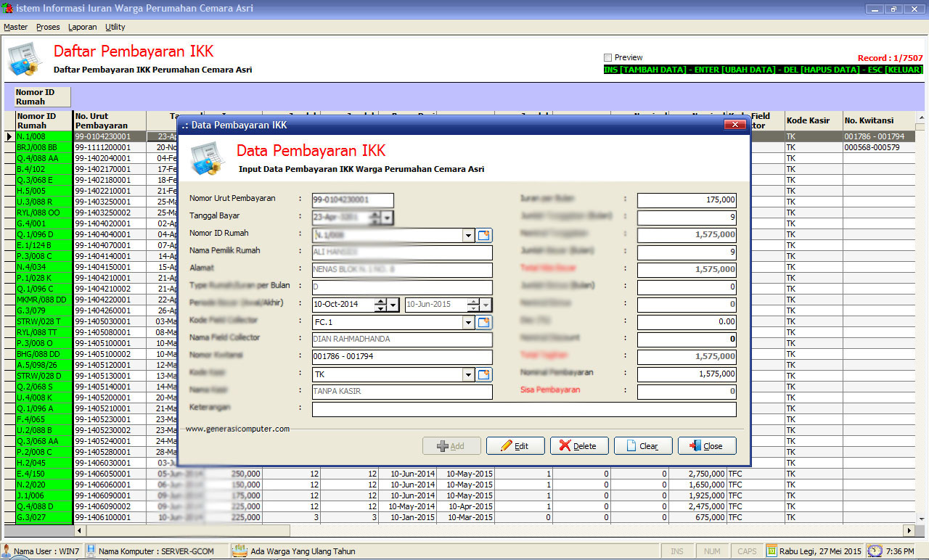Expand the Kode Field Collector FC.1 dropdown
Image resolution: width=929 pixels, height=560 pixels.
[468, 322]
